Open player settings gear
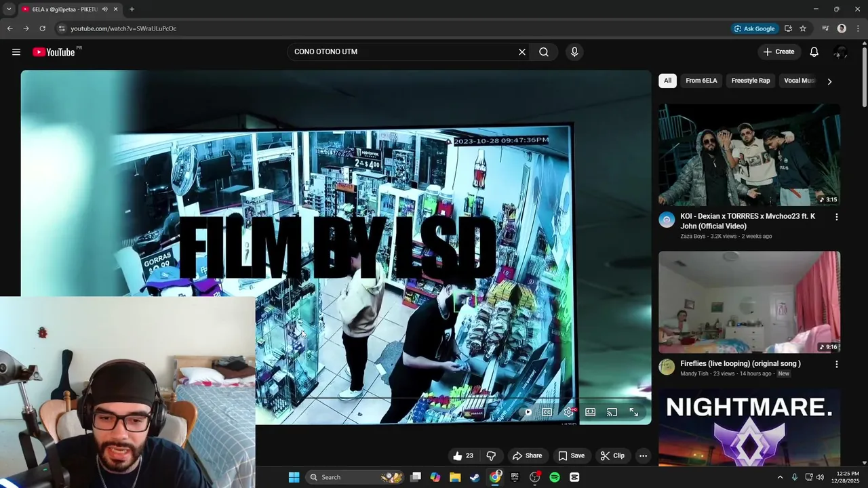Screen dimensions: 868x488 click(569, 412)
